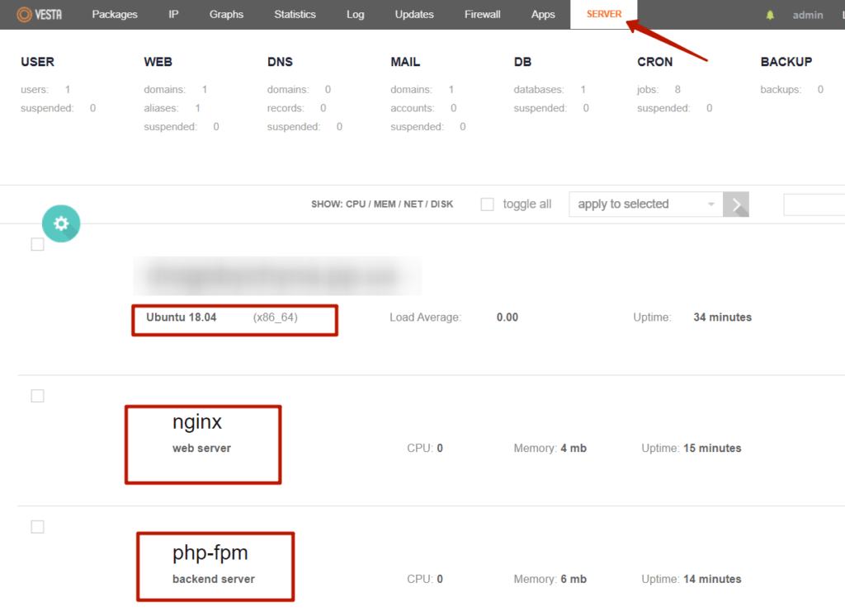This screenshot has height=616, width=845.
Task: Click the teal gear configure button
Action: [x=61, y=223]
